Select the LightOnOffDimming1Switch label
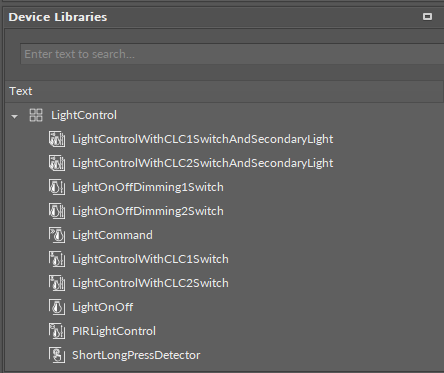This screenshot has height=373, width=444. click(x=148, y=187)
